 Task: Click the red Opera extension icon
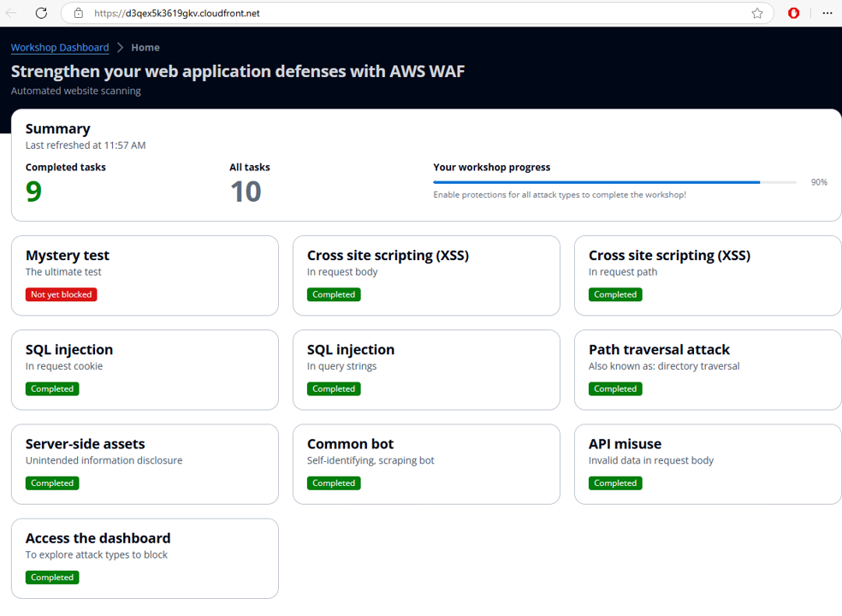click(794, 13)
